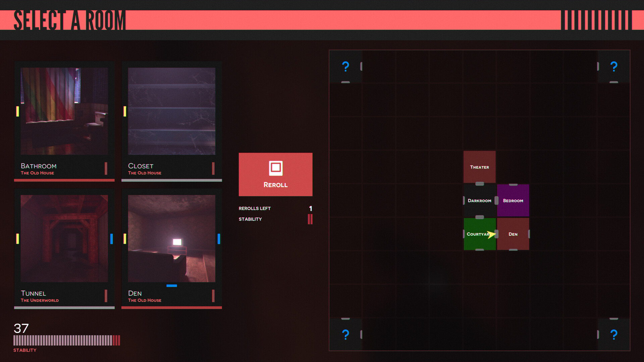Select the Theater tile on the map

click(479, 167)
